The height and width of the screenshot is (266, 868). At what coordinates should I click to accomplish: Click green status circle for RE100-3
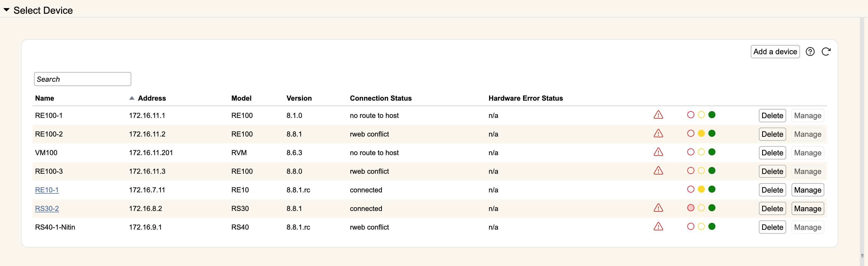point(712,171)
